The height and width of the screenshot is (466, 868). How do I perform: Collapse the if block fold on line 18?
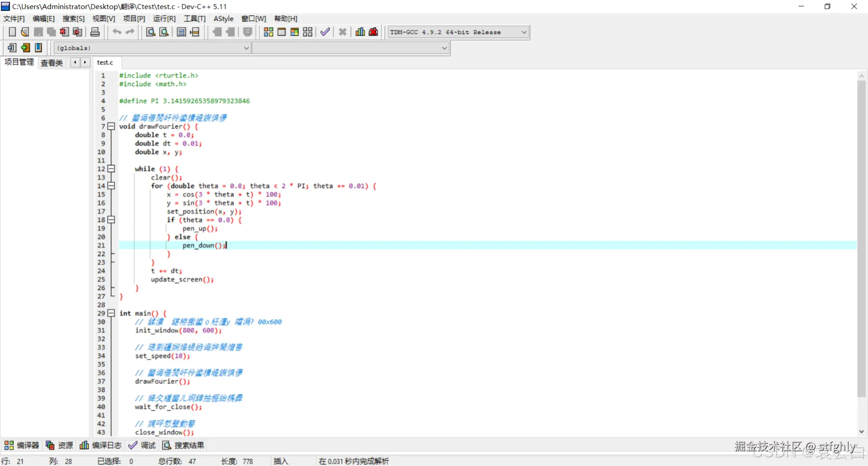click(x=111, y=220)
